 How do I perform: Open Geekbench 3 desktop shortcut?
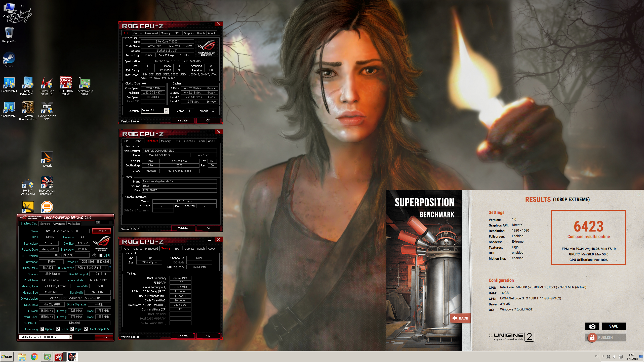pos(9,110)
